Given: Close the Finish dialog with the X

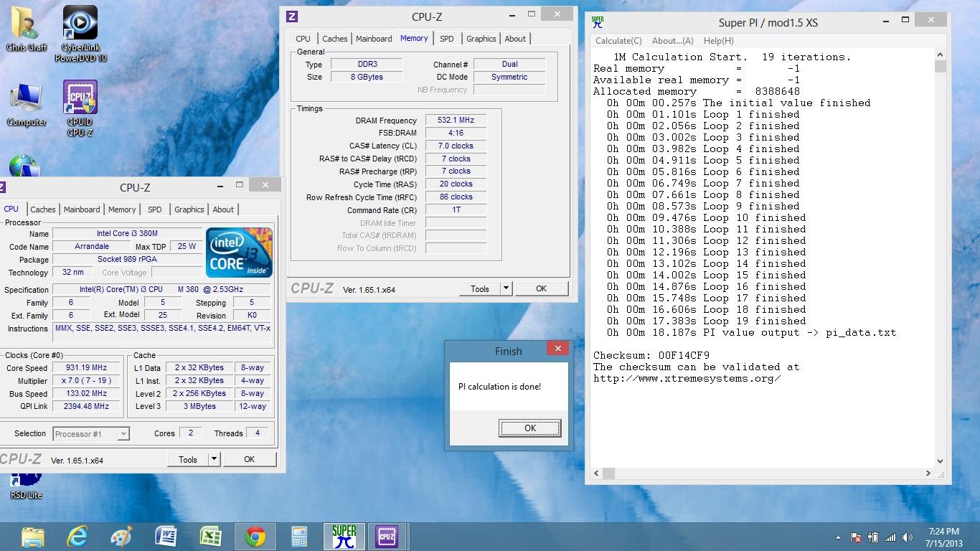Looking at the screenshot, I should (557, 349).
